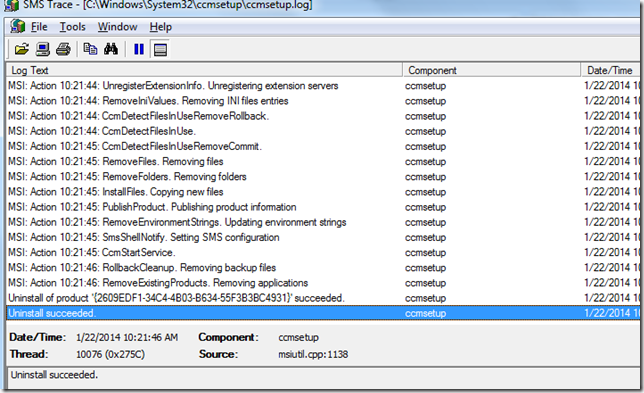Viewport: 644px width, 393px height.
Task: Click the Find binoculars icon
Action: [x=111, y=49]
